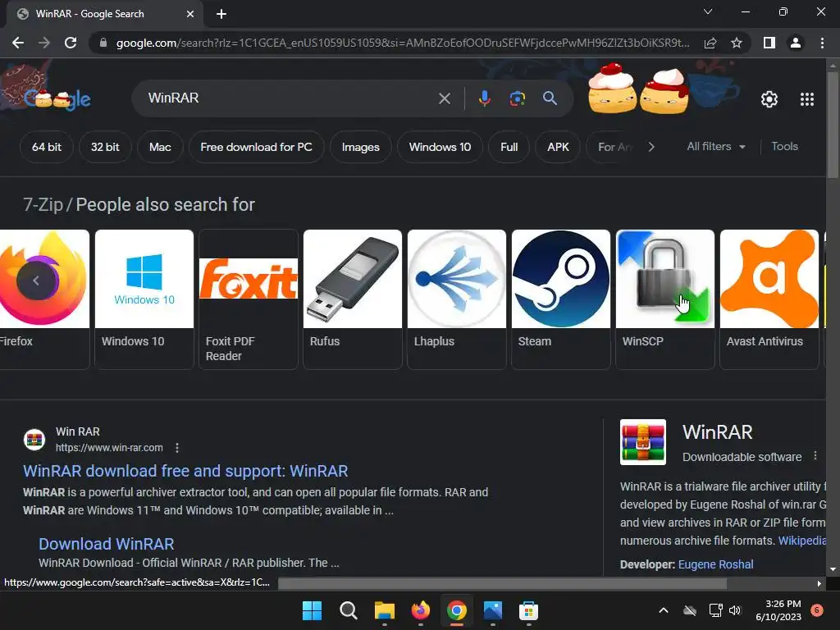This screenshot has height=630, width=840.
Task: Open the Chrome three-dot menu
Action: [822, 43]
